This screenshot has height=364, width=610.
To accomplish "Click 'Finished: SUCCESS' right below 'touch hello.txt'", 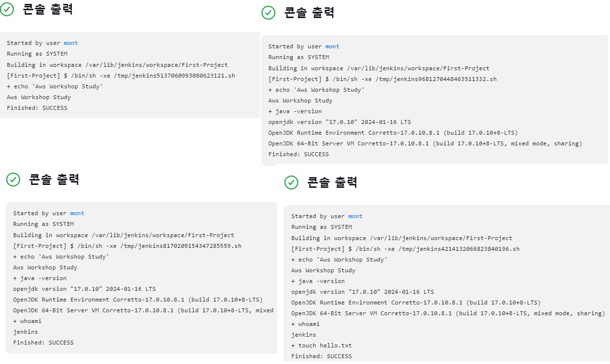I will (321, 356).
